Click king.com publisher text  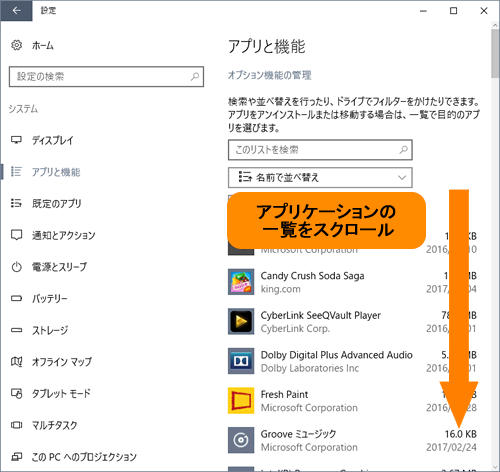click(280, 289)
